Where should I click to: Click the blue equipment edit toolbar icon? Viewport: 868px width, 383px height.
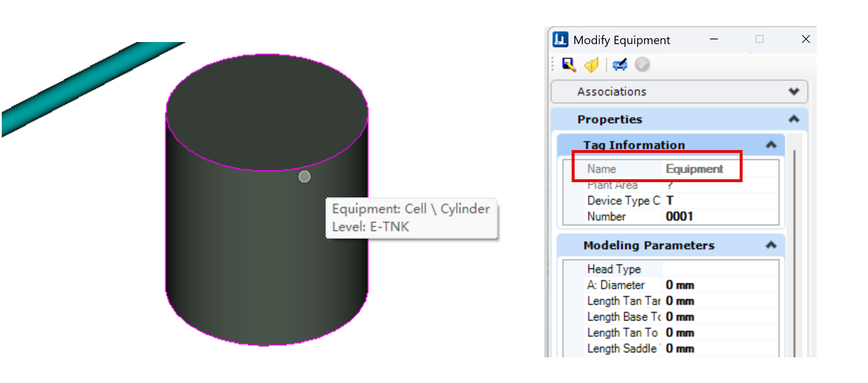tap(620, 64)
